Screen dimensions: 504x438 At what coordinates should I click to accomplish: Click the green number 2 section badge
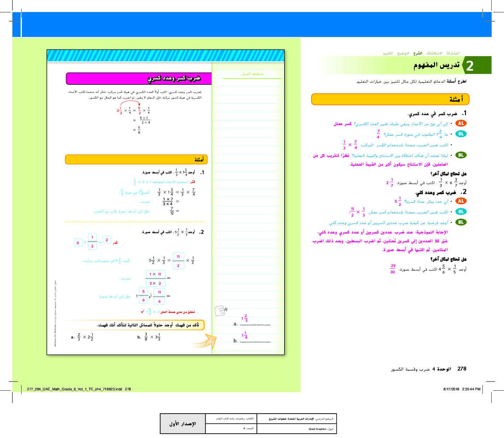pyautogui.click(x=470, y=66)
